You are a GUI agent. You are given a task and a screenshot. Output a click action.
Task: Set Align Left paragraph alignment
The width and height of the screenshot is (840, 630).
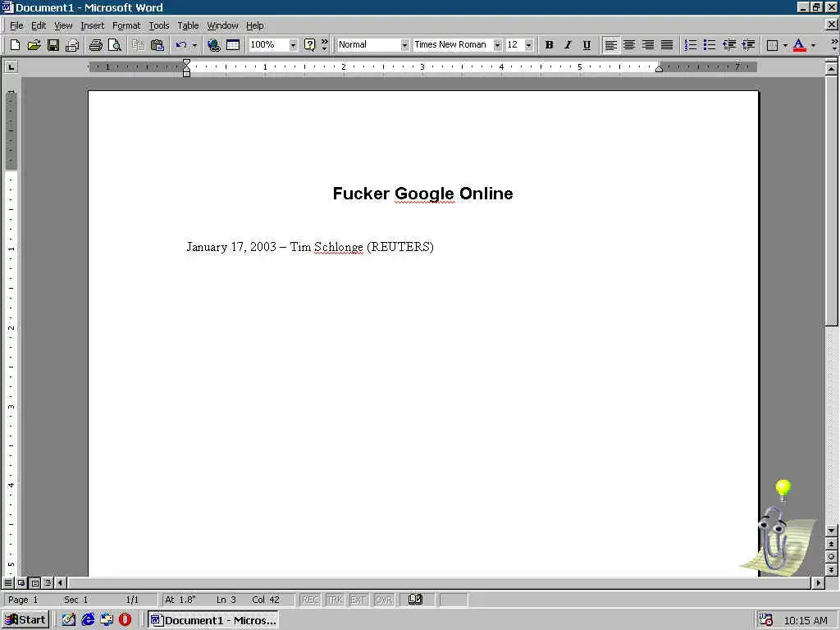coord(610,45)
